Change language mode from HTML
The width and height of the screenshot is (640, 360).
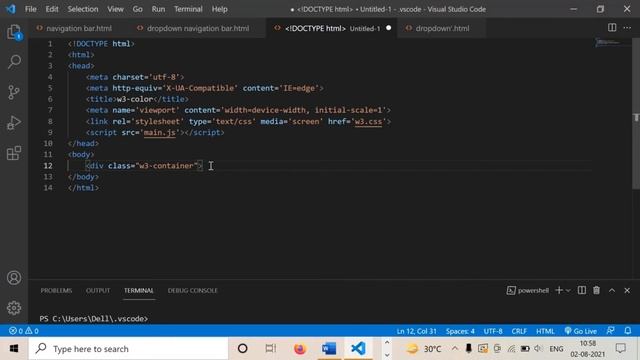[x=545, y=331]
